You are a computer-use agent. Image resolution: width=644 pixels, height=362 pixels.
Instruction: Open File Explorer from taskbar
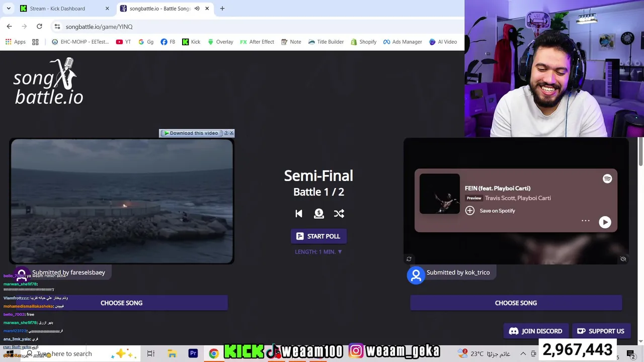pyautogui.click(x=172, y=353)
